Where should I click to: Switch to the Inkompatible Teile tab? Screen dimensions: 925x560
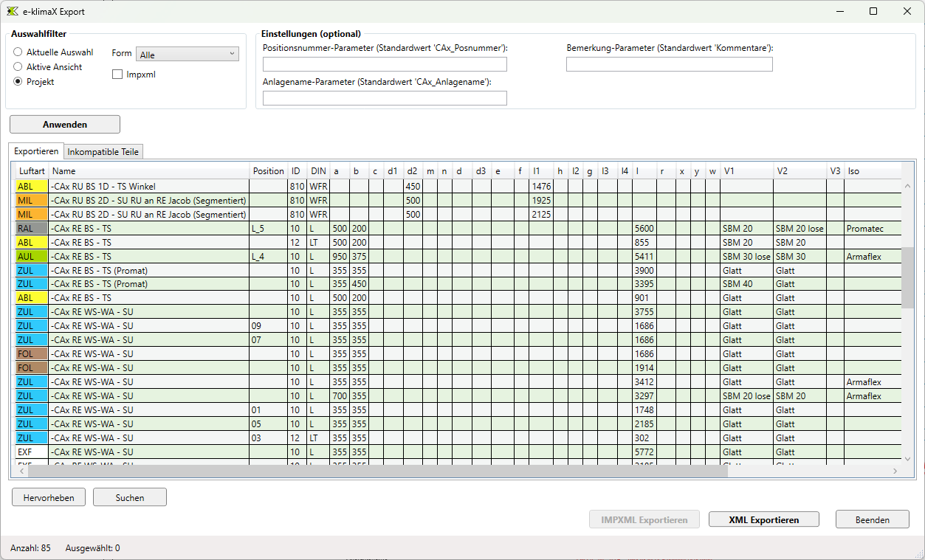[x=103, y=152]
